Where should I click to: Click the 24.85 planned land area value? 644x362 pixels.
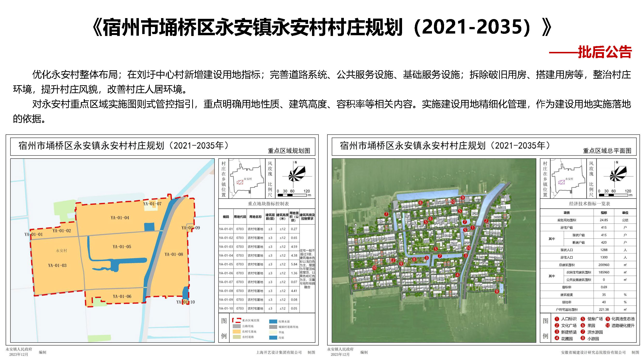(x=603, y=220)
